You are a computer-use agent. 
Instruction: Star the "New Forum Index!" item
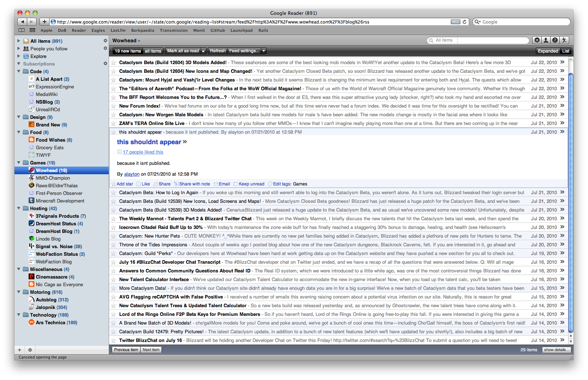[x=113, y=106]
